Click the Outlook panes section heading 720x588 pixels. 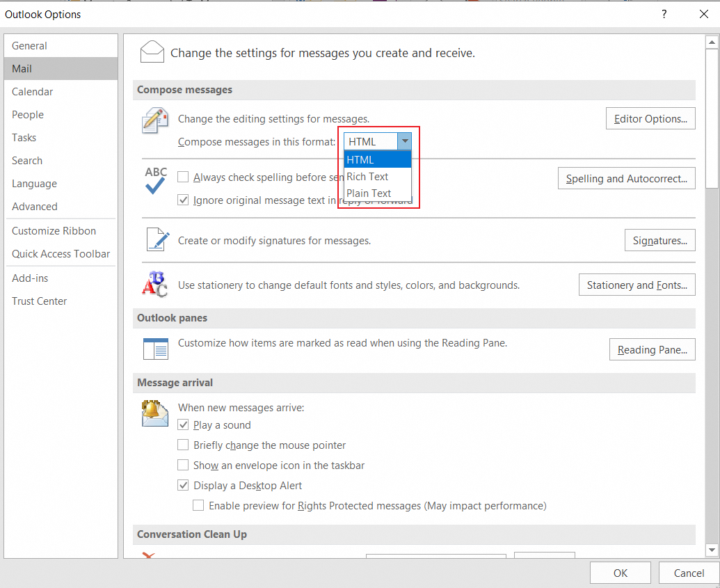click(173, 318)
